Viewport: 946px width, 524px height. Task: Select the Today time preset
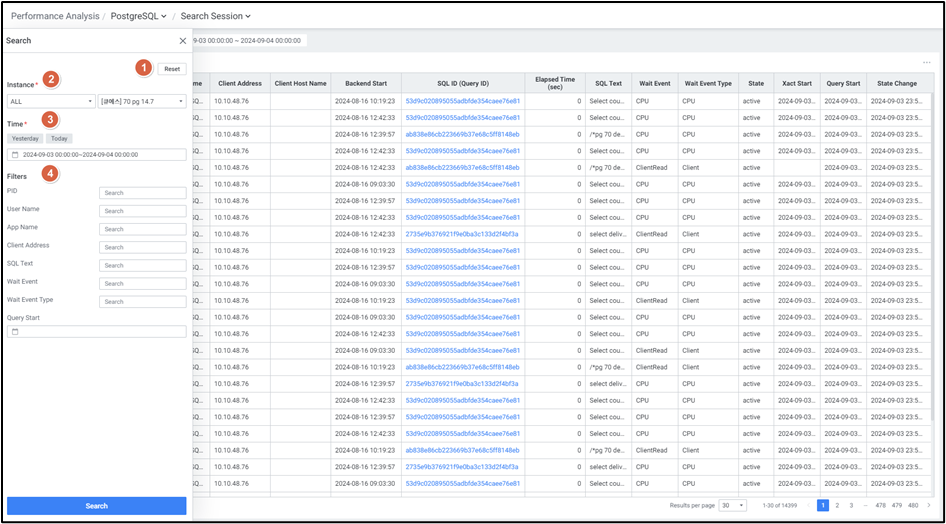click(59, 138)
